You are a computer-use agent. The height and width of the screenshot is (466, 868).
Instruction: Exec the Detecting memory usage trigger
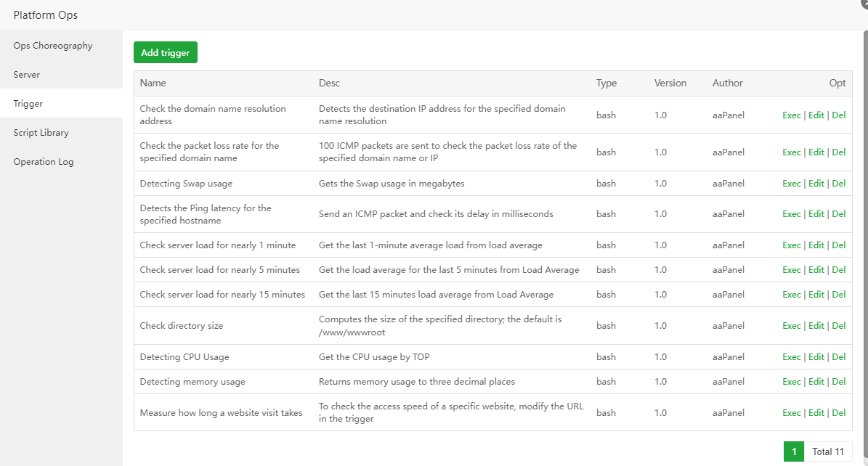(792, 382)
